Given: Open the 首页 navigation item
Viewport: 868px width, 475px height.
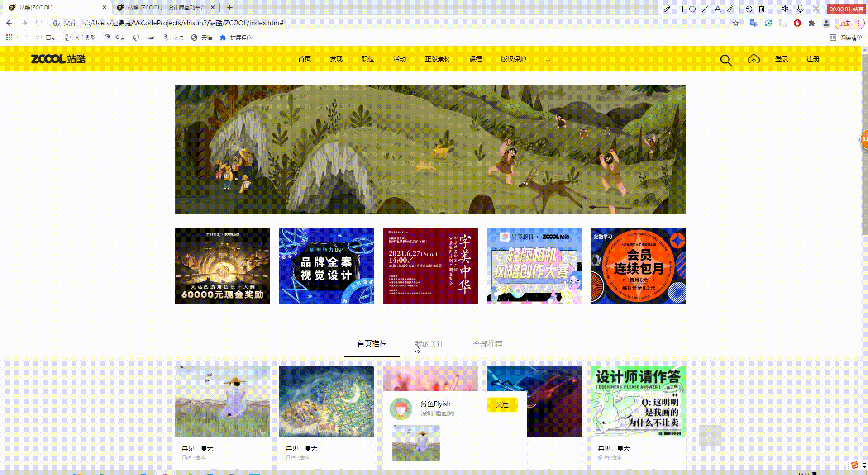Looking at the screenshot, I should (x=305, y=59).
